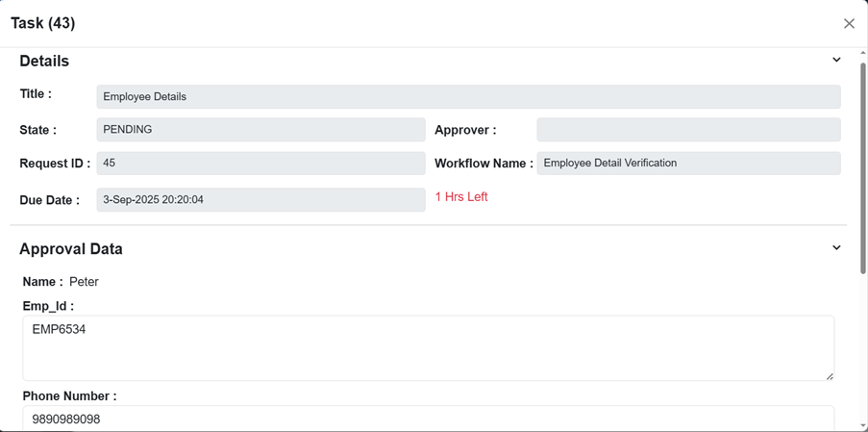This screenshot has height=432, width=868.
Task: Collapse the Details section chevron
Action: click(836, 60)
